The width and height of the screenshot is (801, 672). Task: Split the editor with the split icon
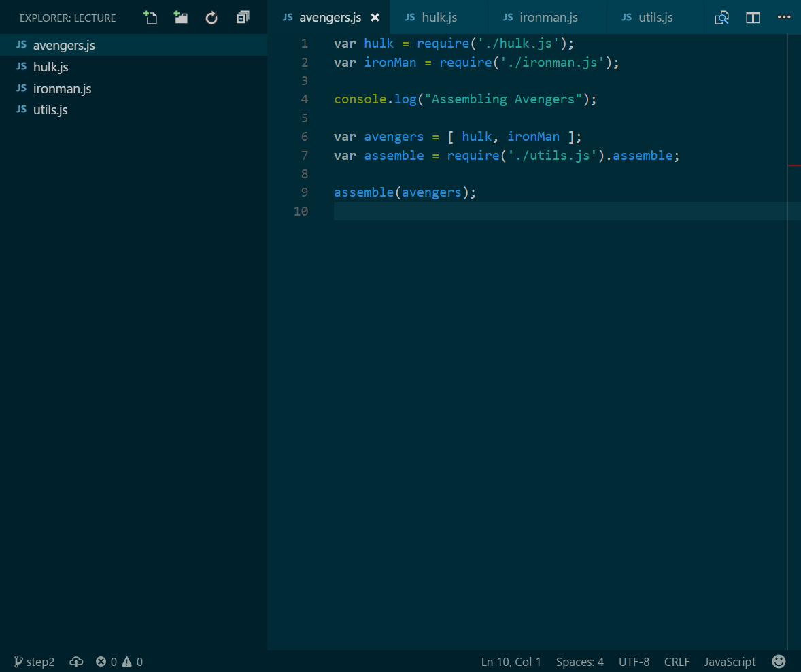[x=753, y=18]
